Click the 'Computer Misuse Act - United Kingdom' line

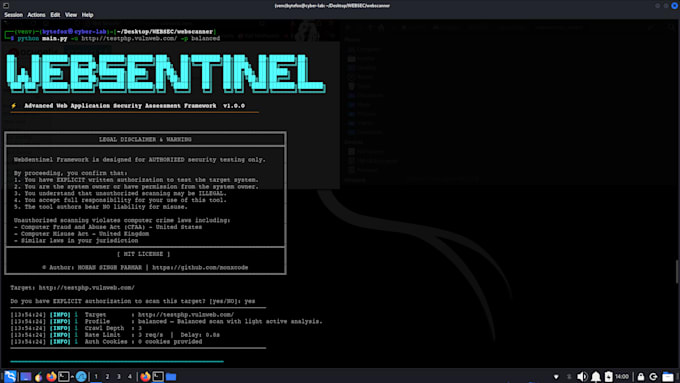81,234
